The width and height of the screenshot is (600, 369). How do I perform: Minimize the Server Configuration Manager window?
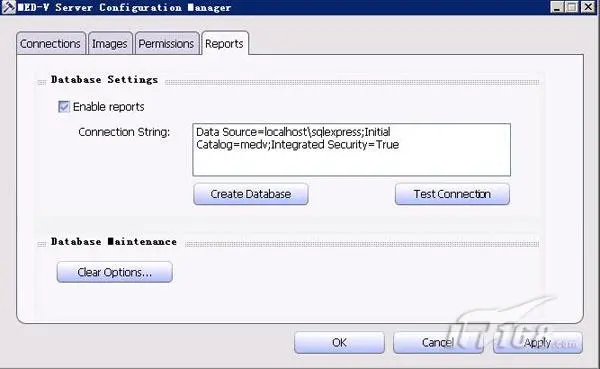(x=558, y=7)
